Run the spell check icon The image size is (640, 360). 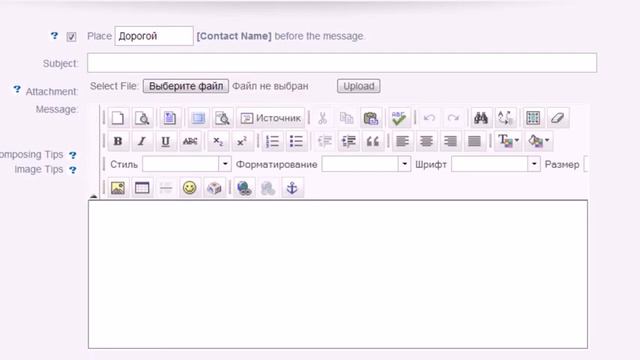click(399, 118)
